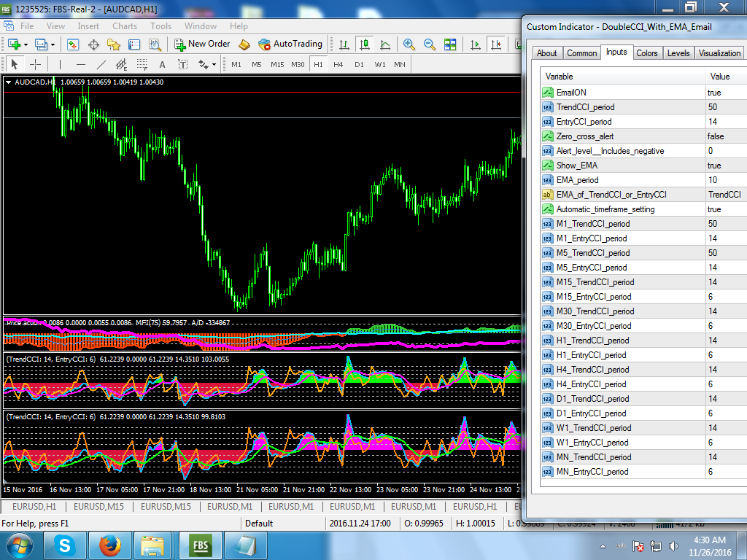Switch to the Common tab

pyautogui.click(x=581, y=53)
